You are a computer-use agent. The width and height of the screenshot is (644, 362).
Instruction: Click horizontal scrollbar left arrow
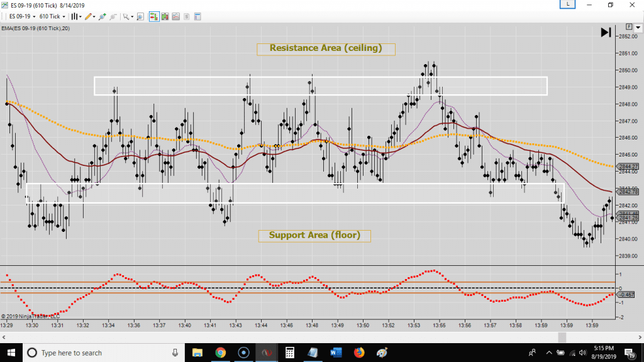click(4, 337)
